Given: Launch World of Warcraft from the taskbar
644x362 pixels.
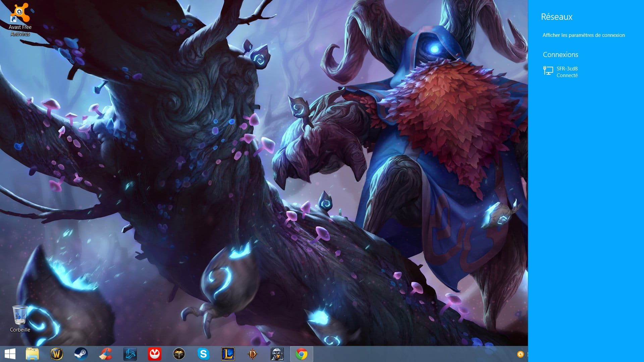Looking at the screenshot, I should coord(57,354).
